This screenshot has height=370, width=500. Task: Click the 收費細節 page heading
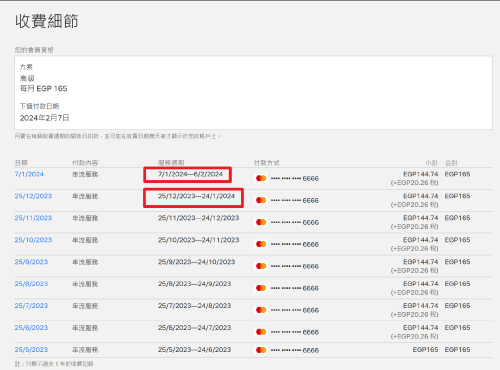46,21
